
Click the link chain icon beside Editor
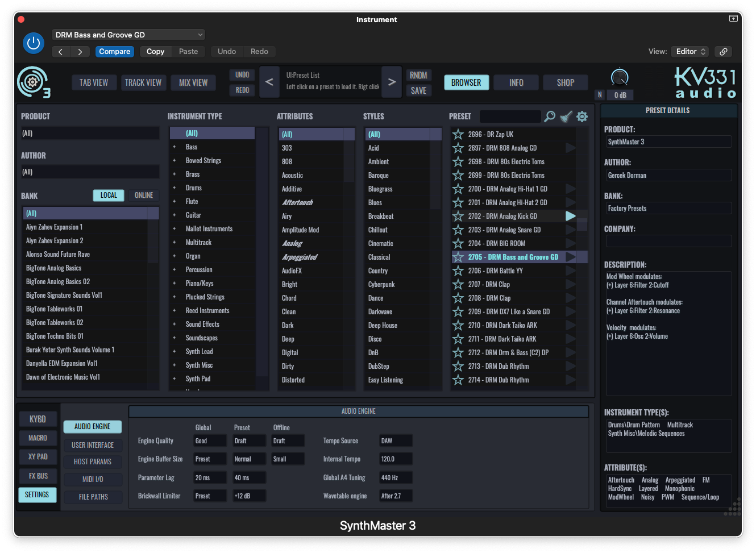(x=723, y=52)
